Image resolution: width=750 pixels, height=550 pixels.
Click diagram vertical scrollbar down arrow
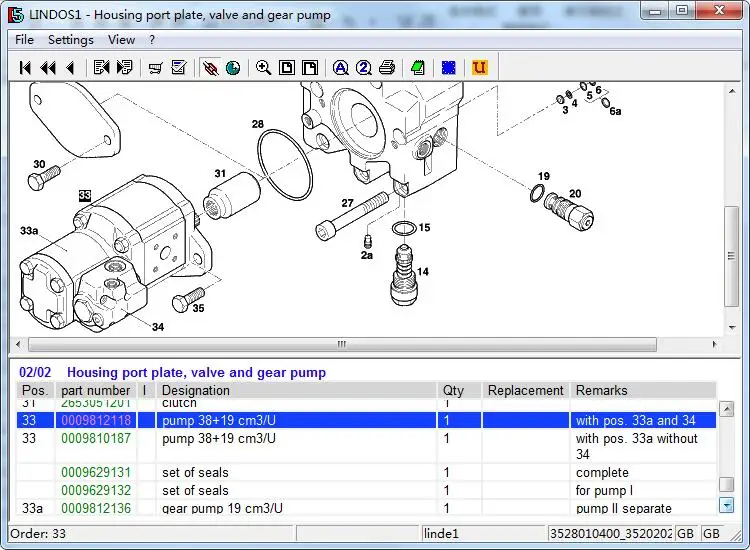coord(732,328)
